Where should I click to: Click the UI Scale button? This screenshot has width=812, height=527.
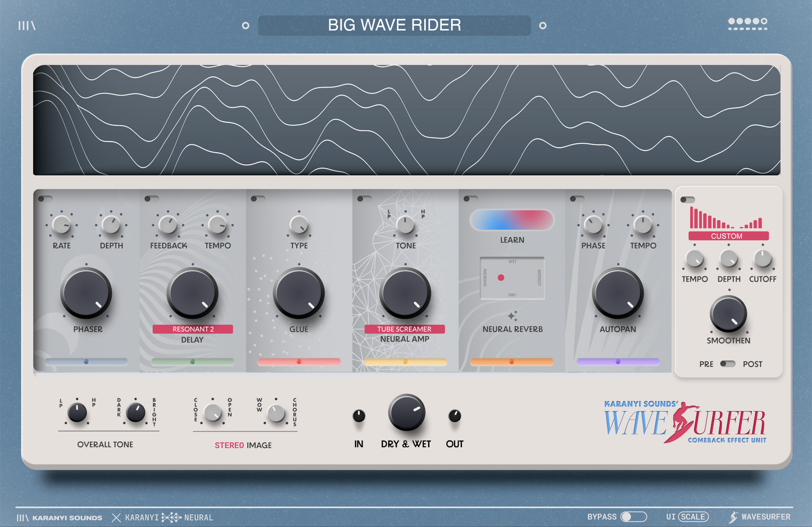[x=693, y=517]
